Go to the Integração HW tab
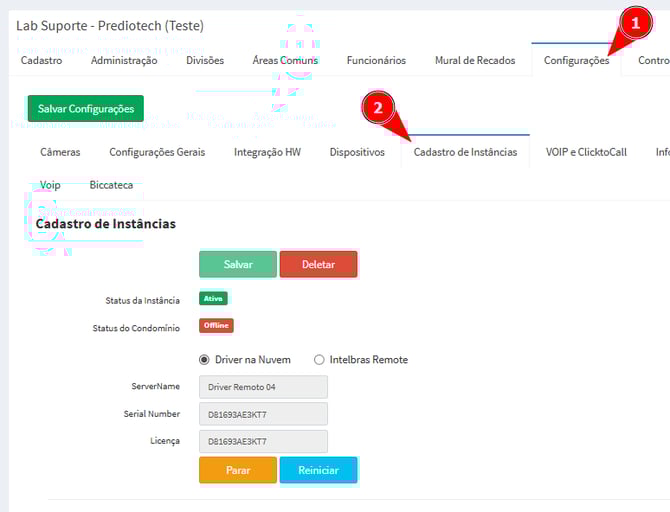670x512 pixels. click(x=267, y=152)
